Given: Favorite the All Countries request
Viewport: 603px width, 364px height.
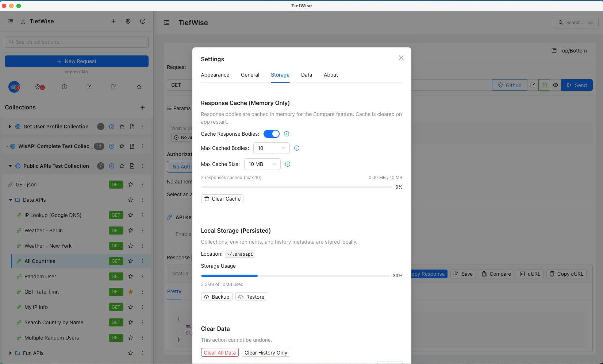Looking at the screenshot, I should pyautogui.click(x=131, y=261).
